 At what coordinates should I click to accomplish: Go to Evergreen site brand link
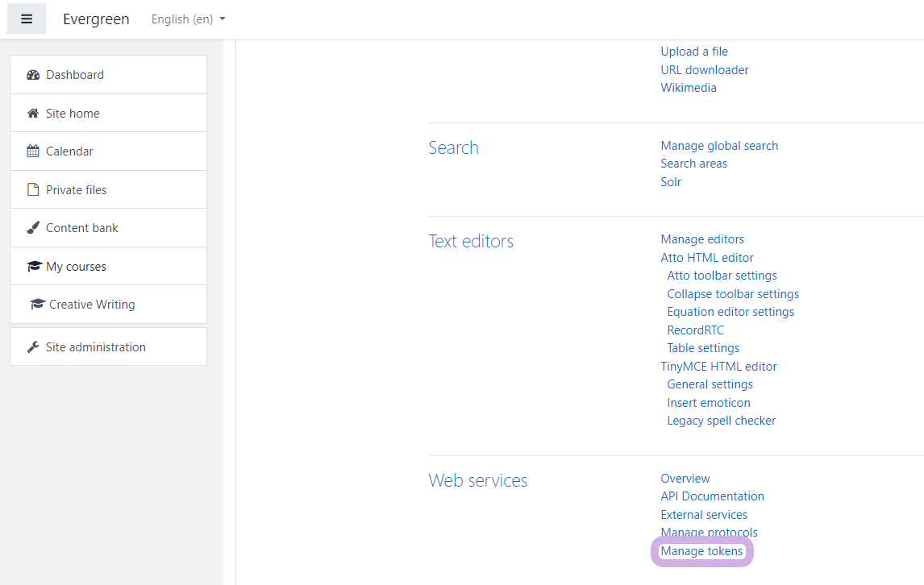pos(96,19)
